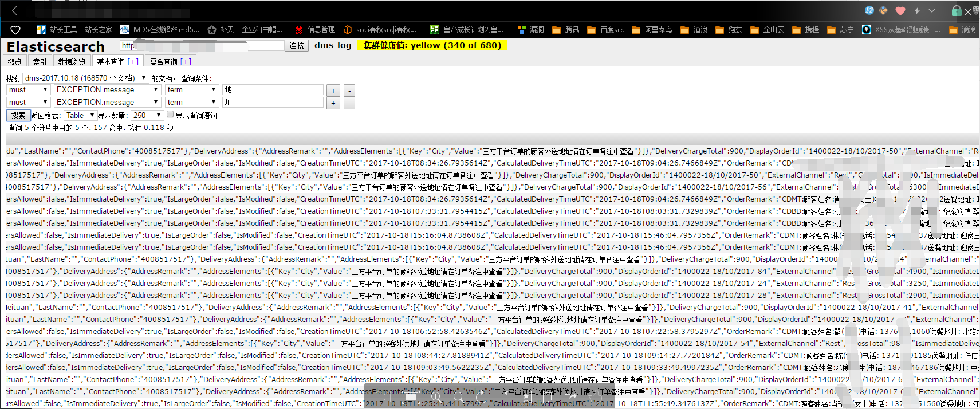Open the MD5在线解密 bookmark
This screenshot has width=980, height=409.
(160, 30)
